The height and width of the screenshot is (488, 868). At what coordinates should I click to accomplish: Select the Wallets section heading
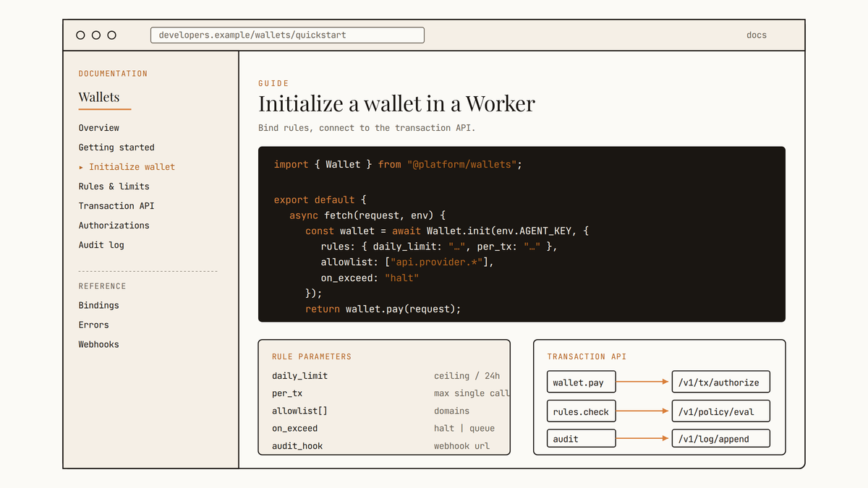pyautogui.click(x=99, y=97)
